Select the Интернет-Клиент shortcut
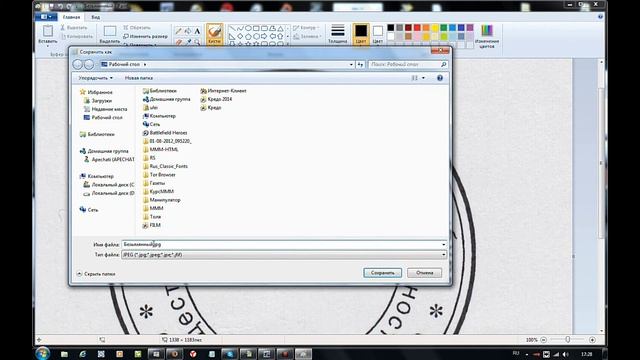 [223, 91]
